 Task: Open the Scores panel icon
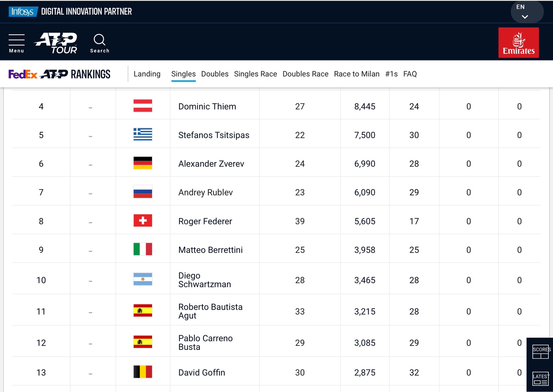(x=540, y=352)
